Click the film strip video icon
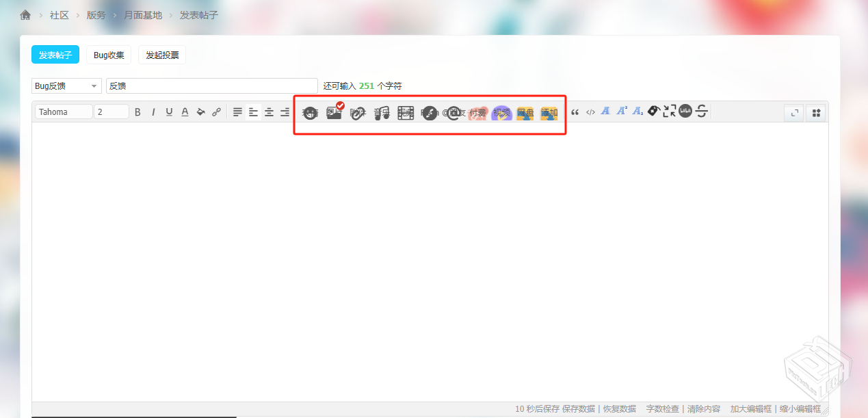Viewport: 868px width, 418px height. (x=406, y=114)
